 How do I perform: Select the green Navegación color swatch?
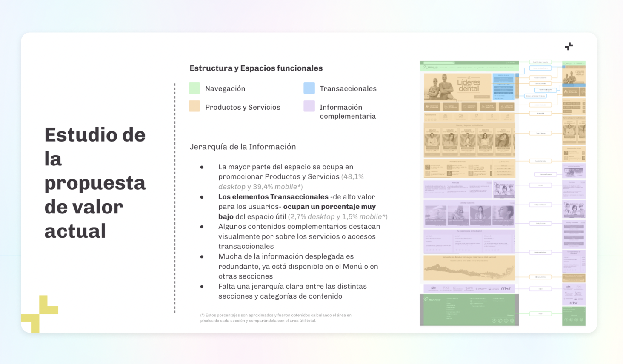(194, 88)
